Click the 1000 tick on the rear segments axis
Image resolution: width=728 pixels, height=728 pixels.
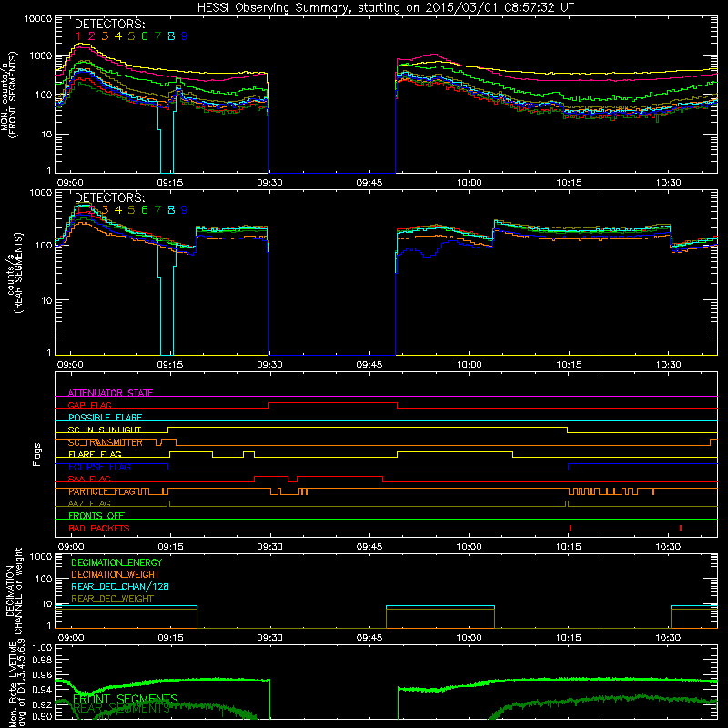(41, 192)
